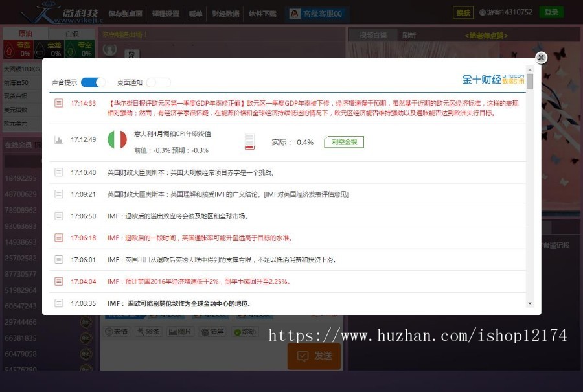Screen dimensions: 583x392
Task: Click the document icon of the 17:09:21 news
Action: click(x=59, y=194)
